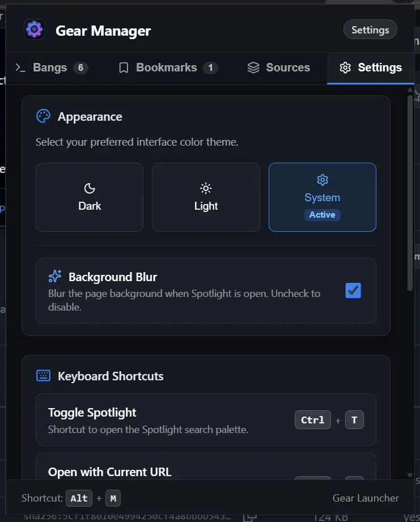
Task: Click the Appearance section heading
Action: pyautogui.click(x=90, y=117)
